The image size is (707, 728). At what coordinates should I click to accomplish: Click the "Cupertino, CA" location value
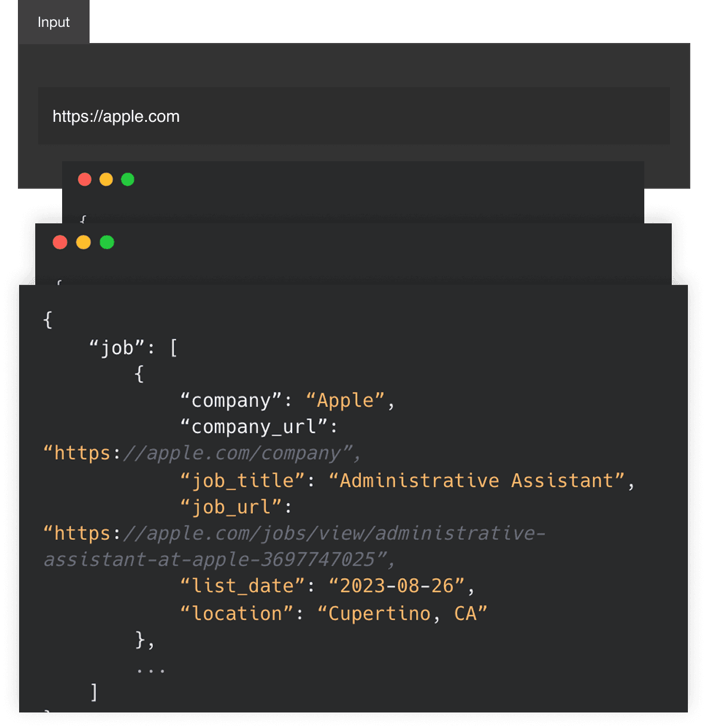point(402,613)
